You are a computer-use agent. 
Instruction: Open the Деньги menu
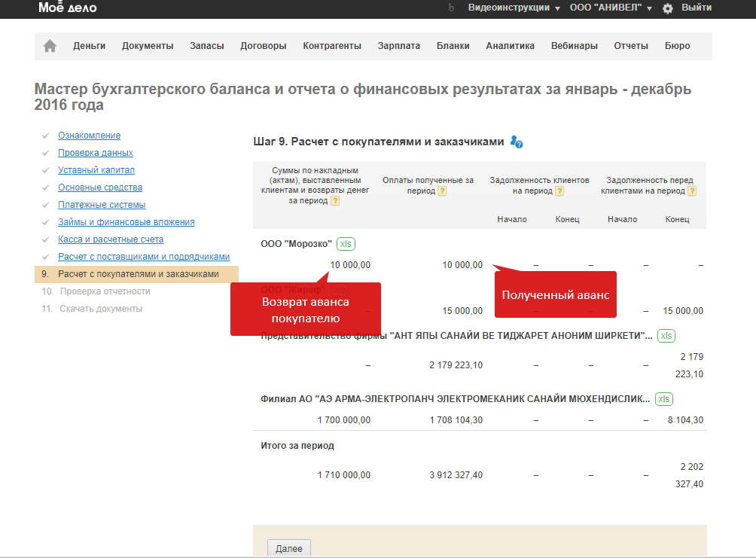click(89, 46)
